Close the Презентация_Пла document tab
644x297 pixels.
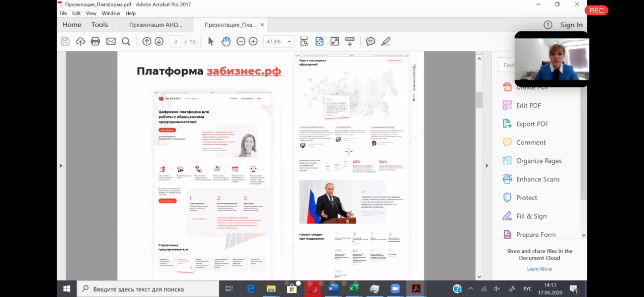tap(262, 25)
